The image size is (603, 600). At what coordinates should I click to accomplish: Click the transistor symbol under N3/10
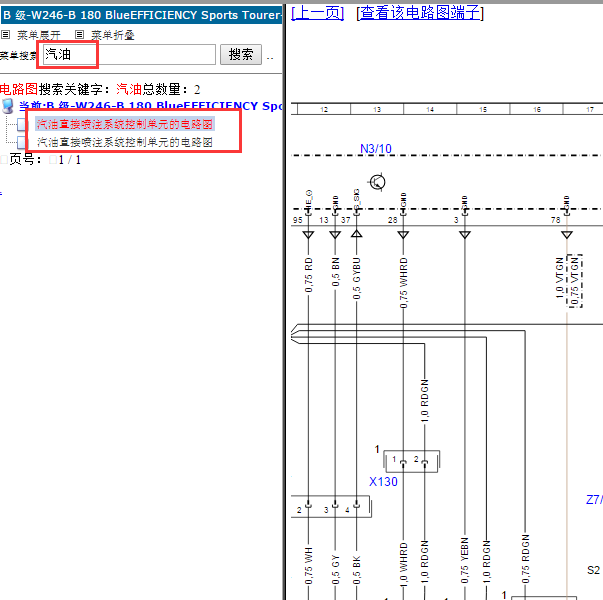pos(377,182)
